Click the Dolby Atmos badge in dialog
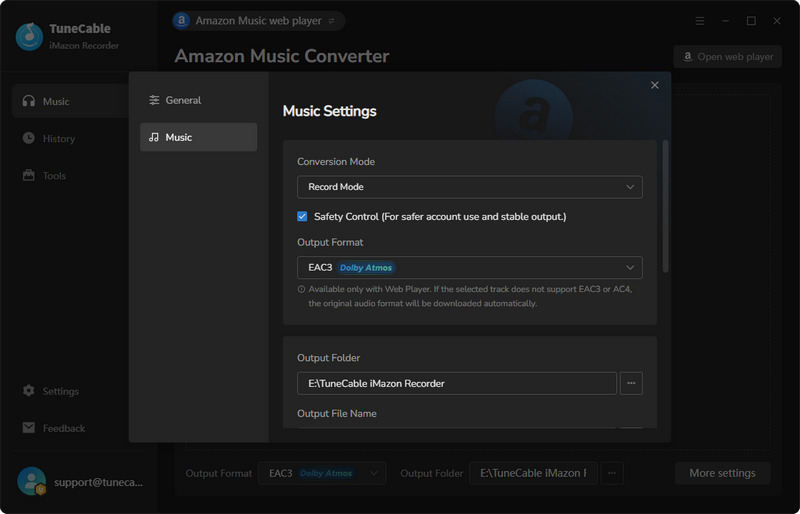800x514 pixels. click(366, 267)
